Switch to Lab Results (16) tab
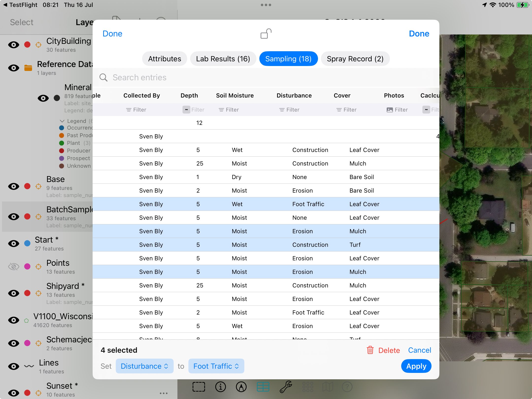 (x=223, y=59)
